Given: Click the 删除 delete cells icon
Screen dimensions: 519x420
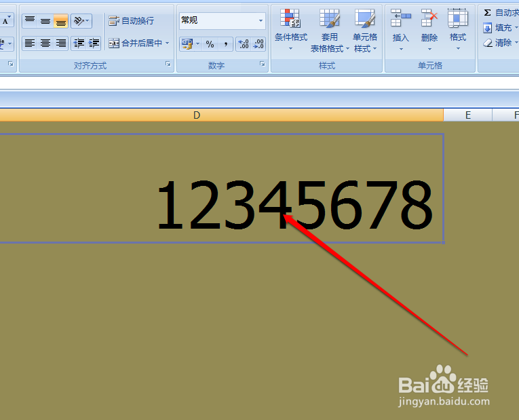Looking at the screenshot, I should pyautogui.click(x=429, y=18).
